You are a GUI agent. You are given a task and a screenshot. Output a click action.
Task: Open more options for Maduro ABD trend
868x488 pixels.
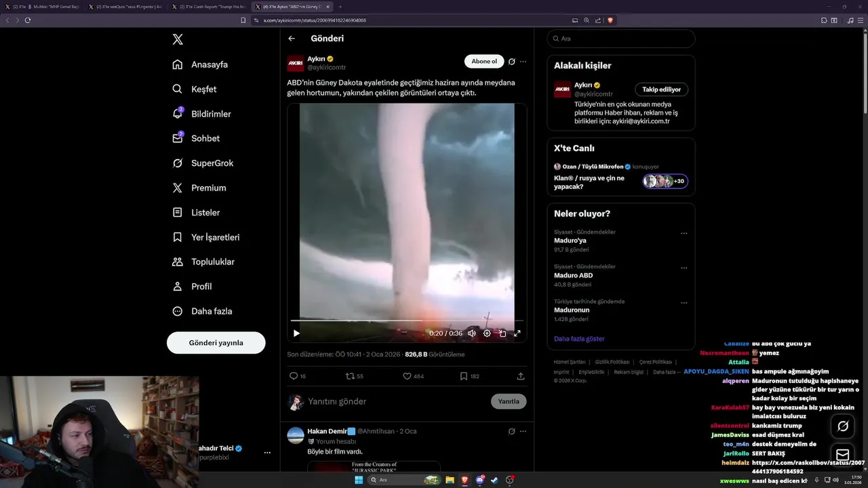684,268
